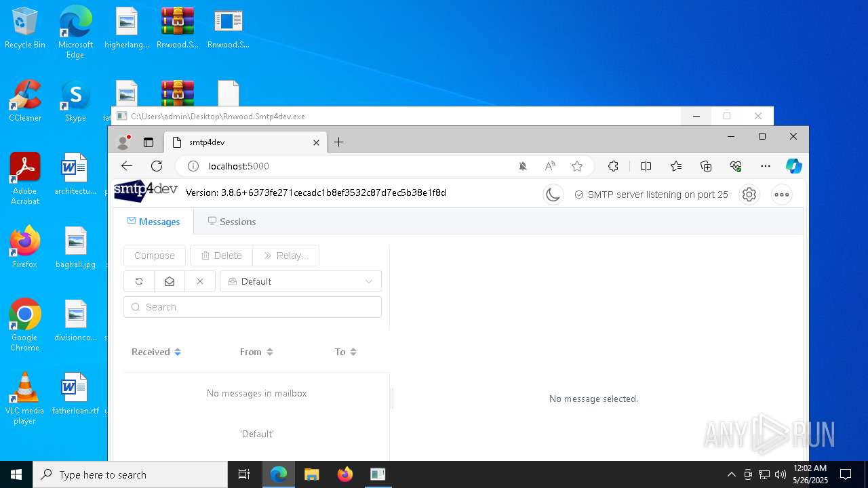Image resolution: width=868 pixels, height=488 pixels.
Task: Clear all messages with X icon
Action: [200, 281]
